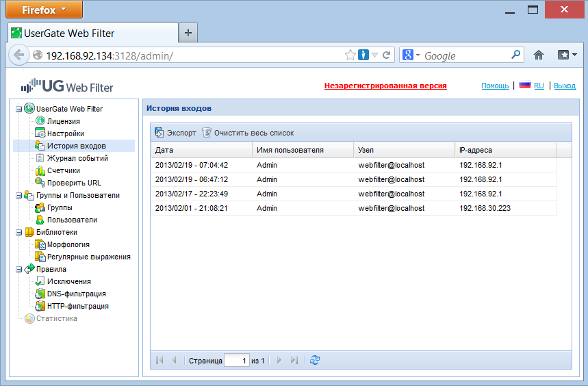Go to first page of the table
The height and width of the screenshot is (386, 588).
pos(159,360)
